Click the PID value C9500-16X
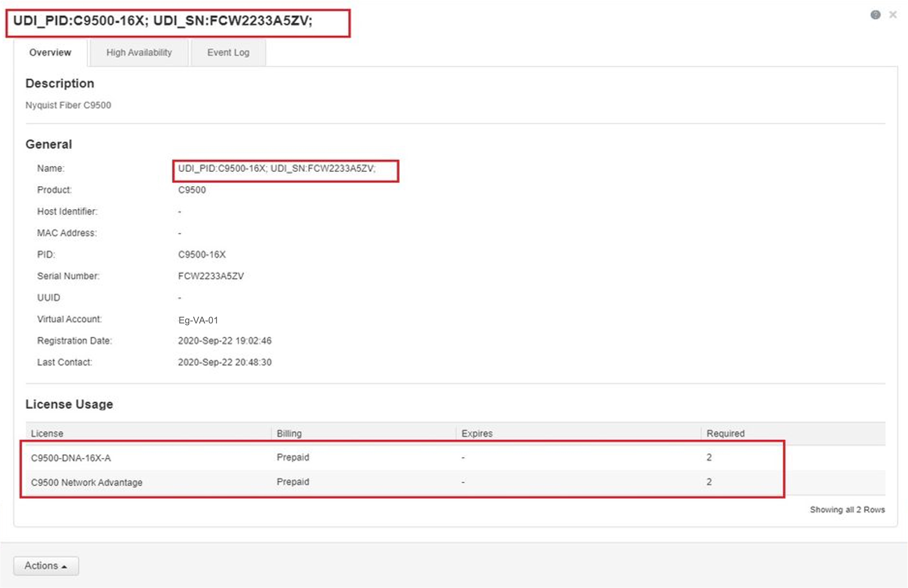 pos(202,255)
